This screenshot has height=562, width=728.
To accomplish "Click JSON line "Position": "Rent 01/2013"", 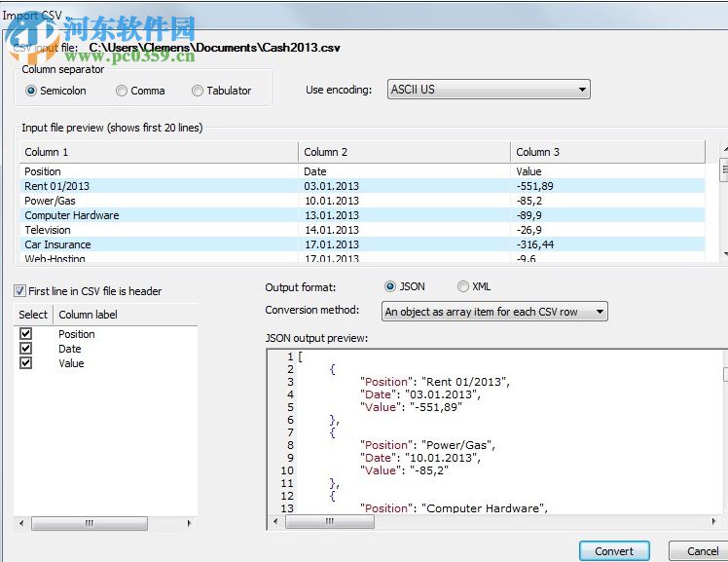I will click(435, 382).
